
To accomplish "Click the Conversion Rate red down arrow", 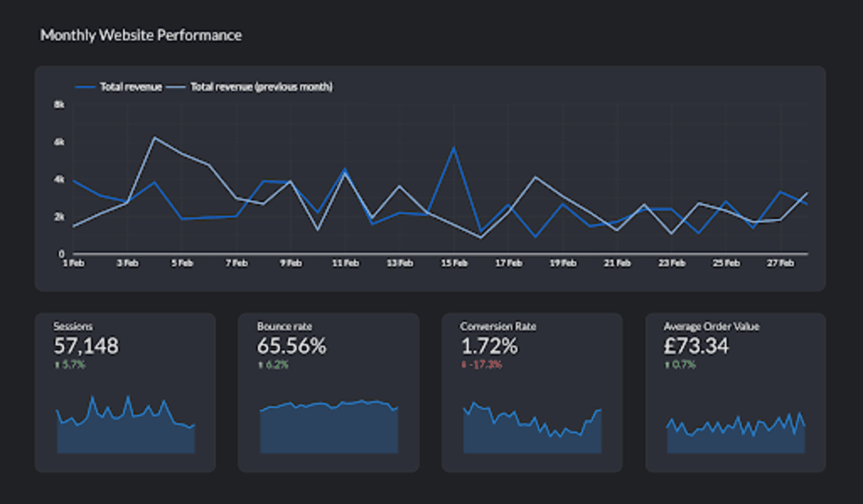I will (x=464, y=365).
